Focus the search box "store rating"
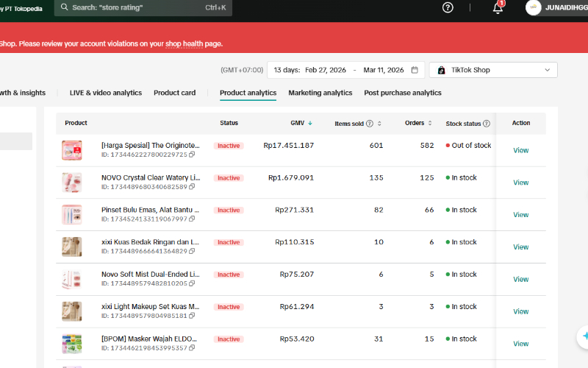 tap(143, 7)
